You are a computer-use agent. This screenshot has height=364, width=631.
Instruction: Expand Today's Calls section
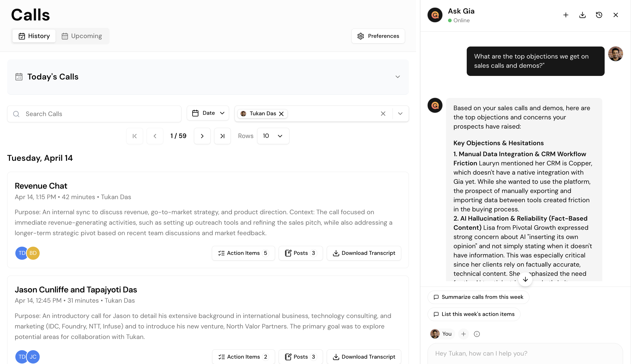tap(398, 77)
